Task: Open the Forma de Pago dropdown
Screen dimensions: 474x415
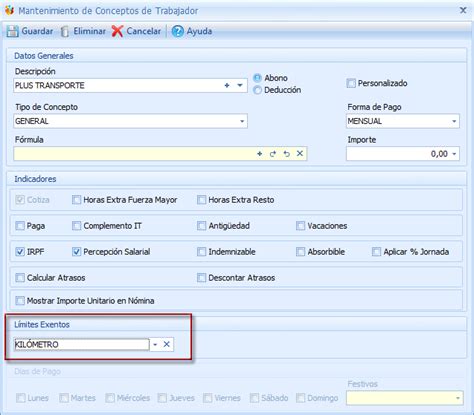Action: tap(454, 121)
